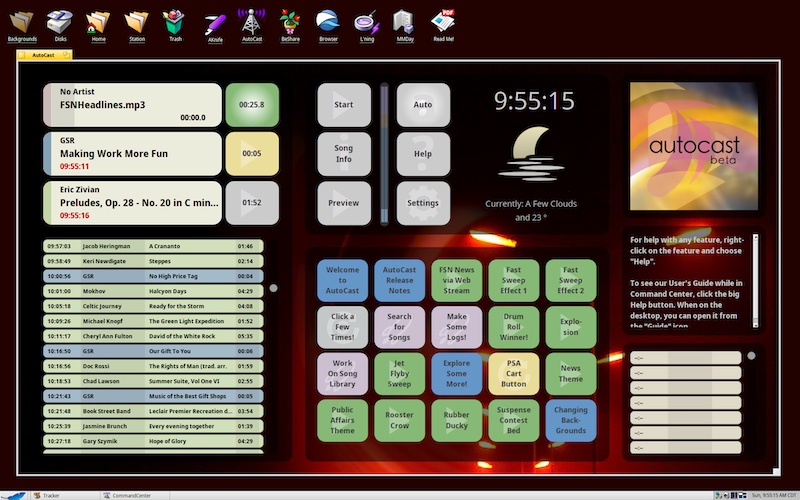The image size is (800, 500).
Task: Toggle the Auto mode button
Action: point(423,105)
